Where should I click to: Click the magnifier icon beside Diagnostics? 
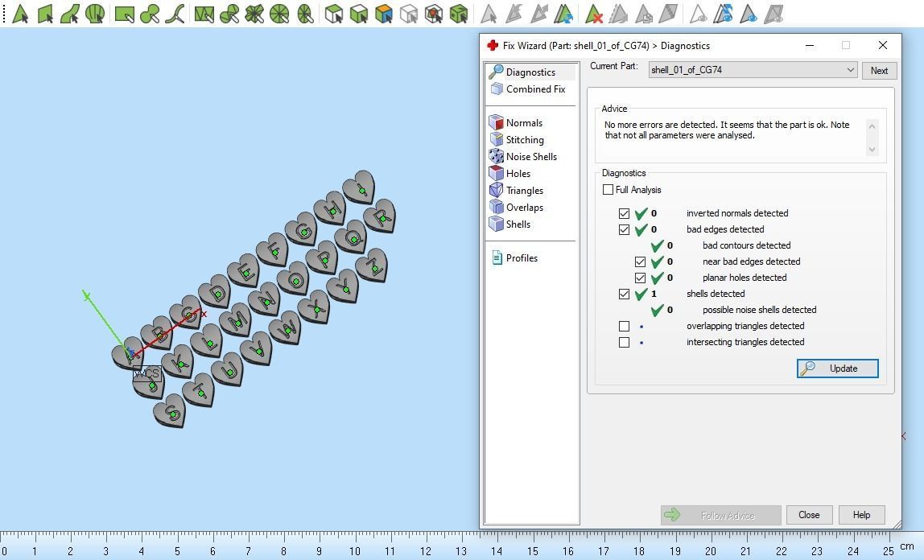click(x=496, y=72)
